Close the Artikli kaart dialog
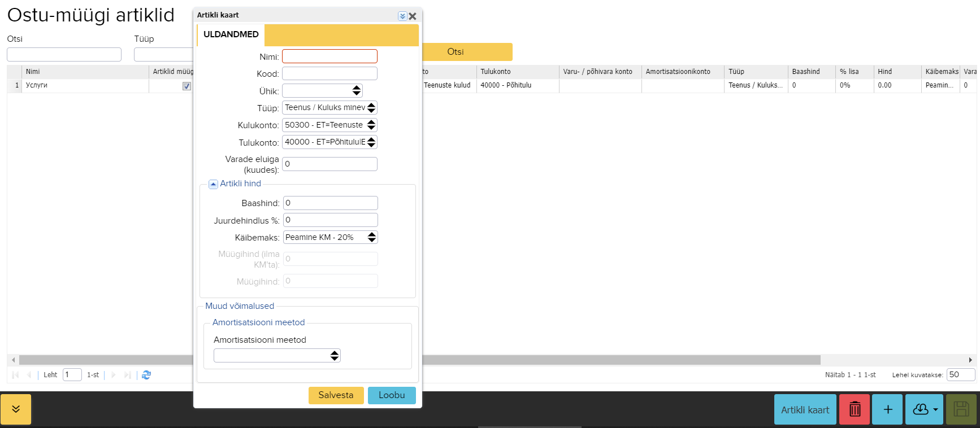 (x=413, y=16)
